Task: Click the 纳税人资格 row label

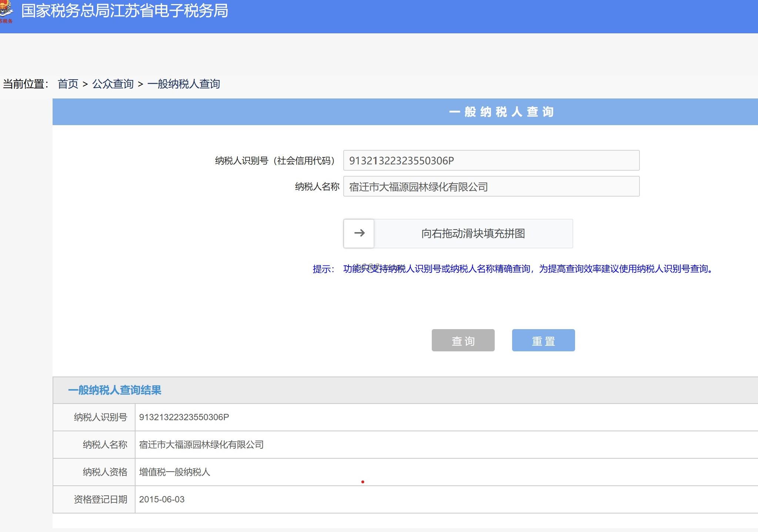Action: pyautogui.click(x=105, y=472)
